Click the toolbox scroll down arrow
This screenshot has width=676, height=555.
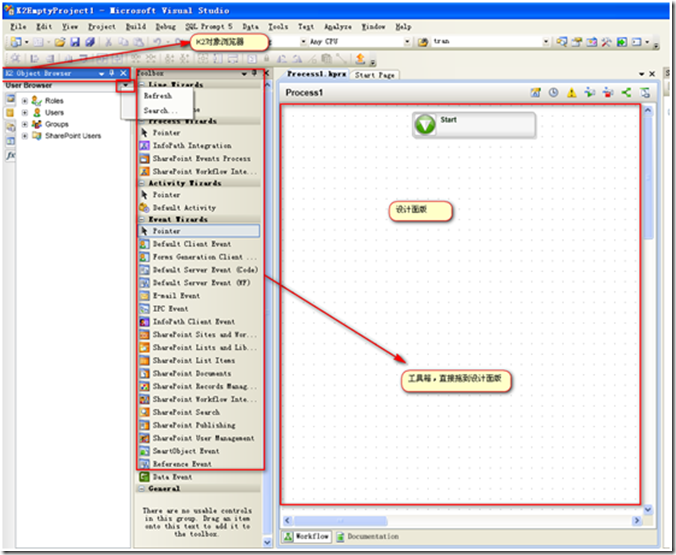tap(267, 542)
